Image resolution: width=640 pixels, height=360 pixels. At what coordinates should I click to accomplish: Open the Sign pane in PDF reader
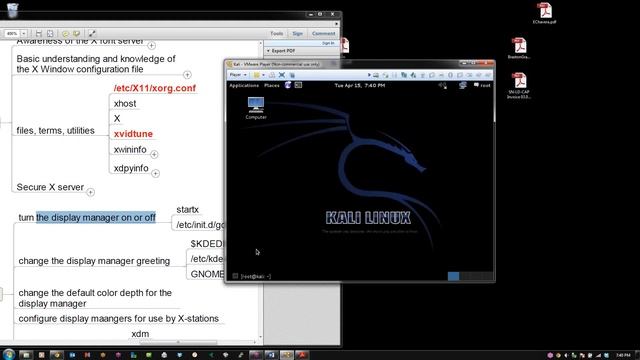(x=298, y=33)
